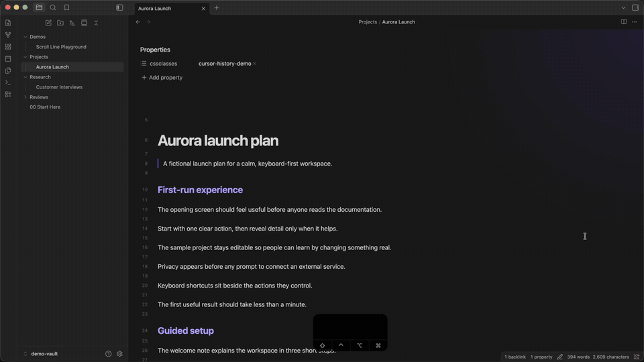Change the file sort order
Viewport: 644px width, 362px height.
[x=72, y=23]
